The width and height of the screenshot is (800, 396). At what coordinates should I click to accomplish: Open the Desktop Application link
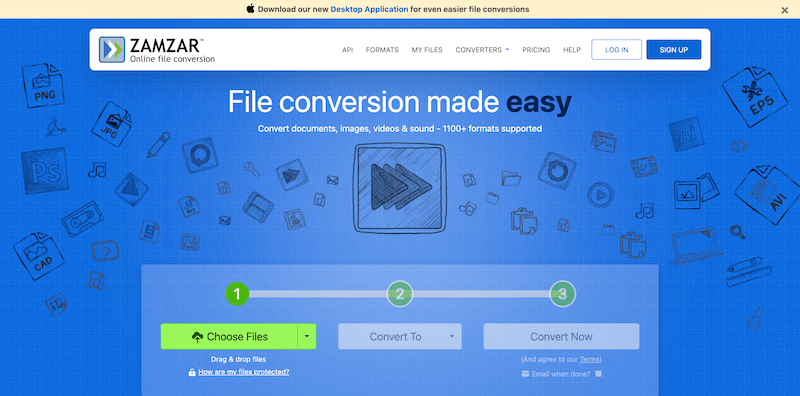pyautogui.click(x=369, y=9)
